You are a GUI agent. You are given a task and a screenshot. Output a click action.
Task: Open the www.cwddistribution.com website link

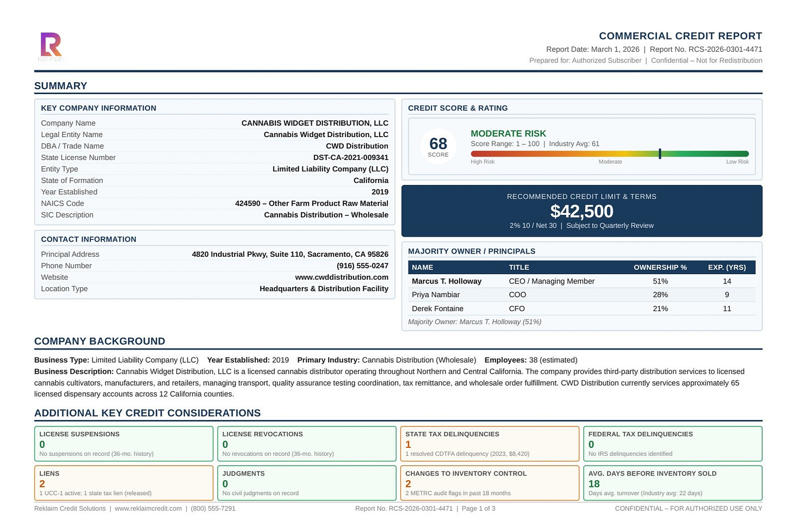[342, 277]
